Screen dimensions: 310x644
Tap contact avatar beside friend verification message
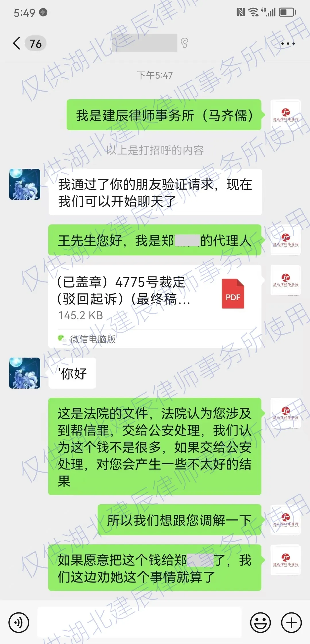25,184
